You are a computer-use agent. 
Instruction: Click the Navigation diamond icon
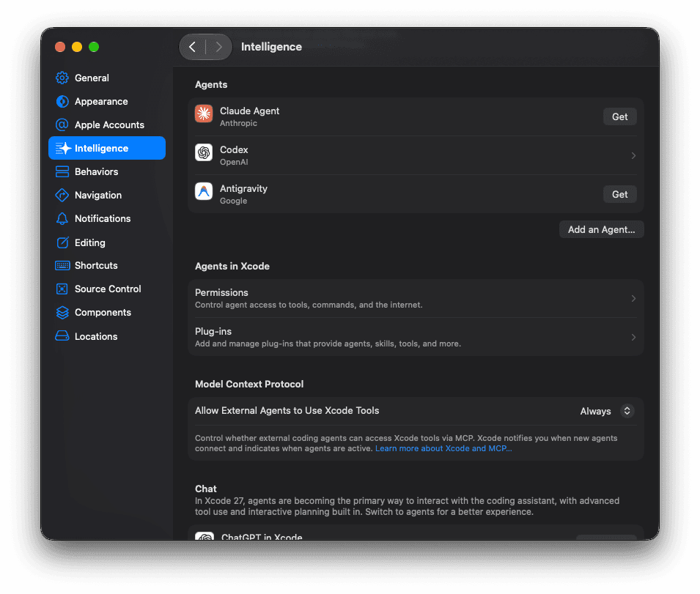click(62, 195)
